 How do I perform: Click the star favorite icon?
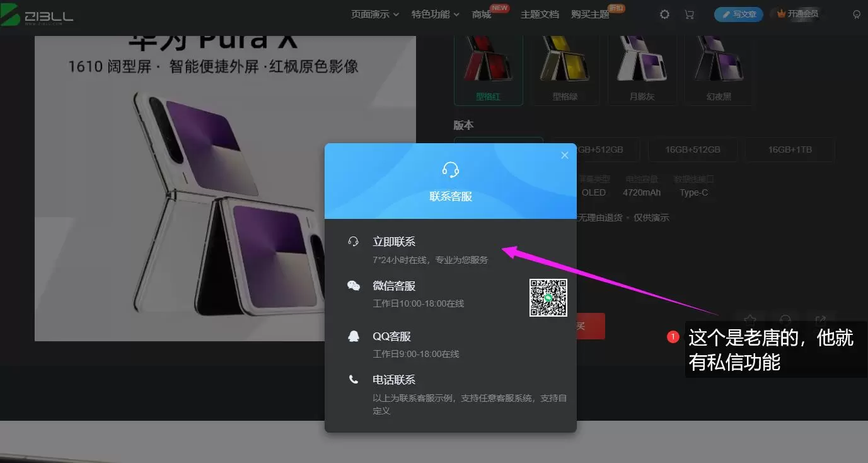(749, 320)
